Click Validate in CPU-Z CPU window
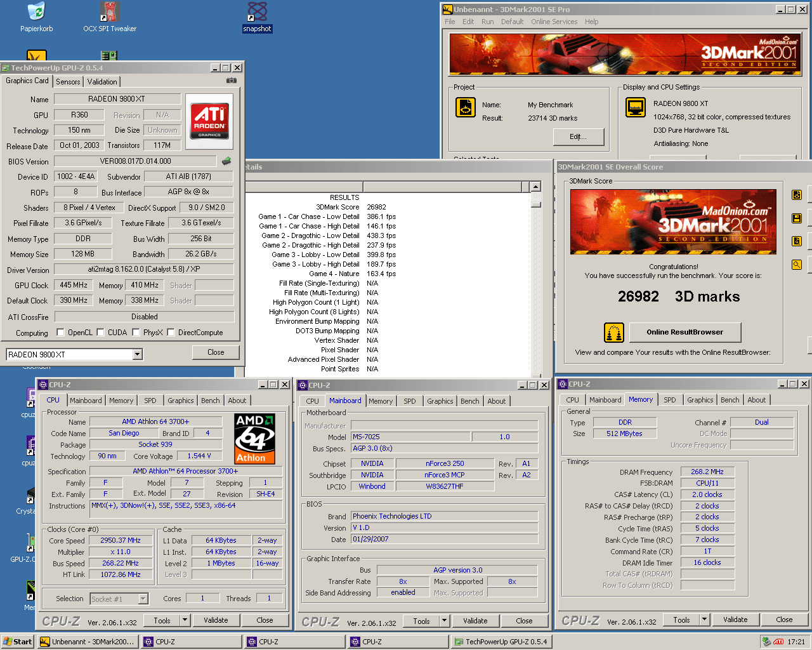The height and width of the screenshot is (650, 812). pos(216,620)
